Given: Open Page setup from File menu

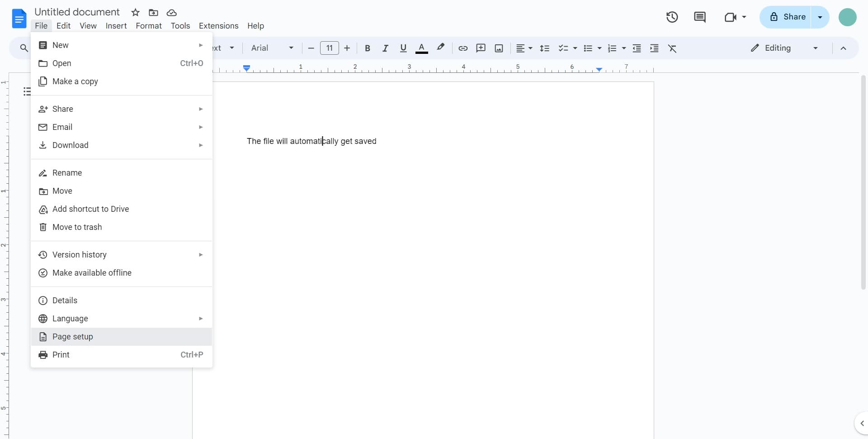Looking at the screenshot, I should click(x=72, y=337).
